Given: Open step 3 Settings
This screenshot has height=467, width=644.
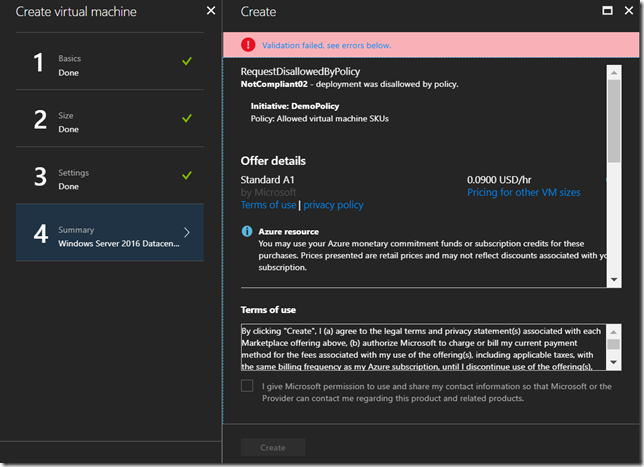Looking at the screenshot, I should coord(110,175).
